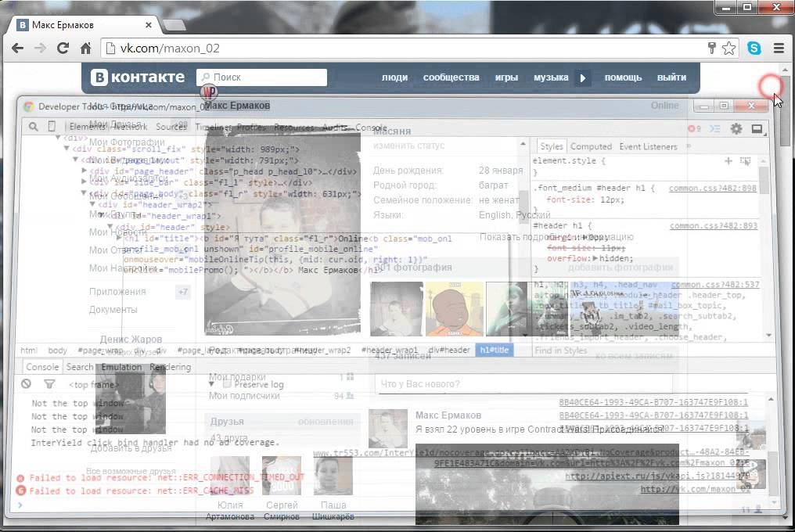Click люди in the VK header
This screenshot has width=795, height=532.
pos(394,77)
